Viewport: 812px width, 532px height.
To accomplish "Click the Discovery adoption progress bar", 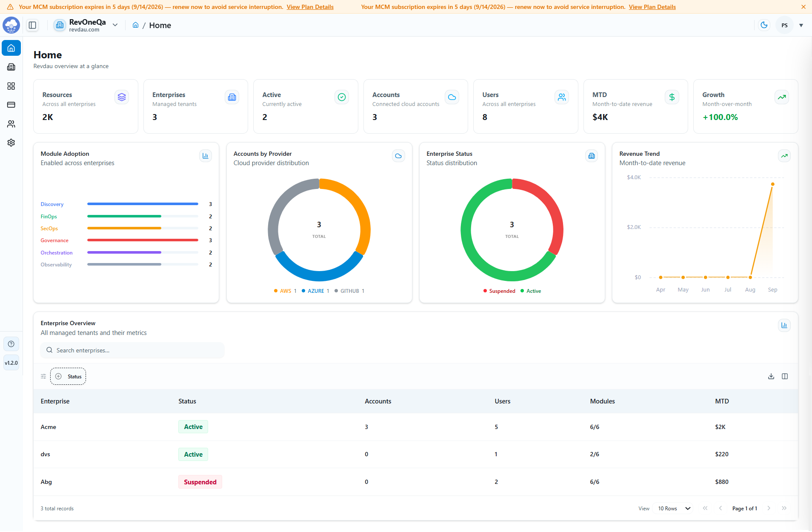I will click(x=143, y=204).
